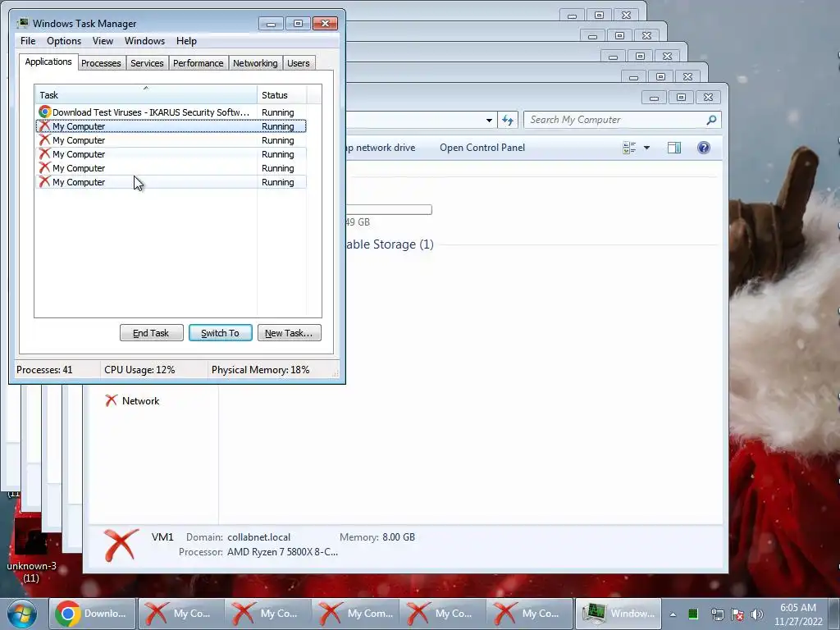Screen dimensions: 840x630
Task: Click the unknown-3 (11) desktop icon
Action: pyautogui.click(x=31, y=552)
